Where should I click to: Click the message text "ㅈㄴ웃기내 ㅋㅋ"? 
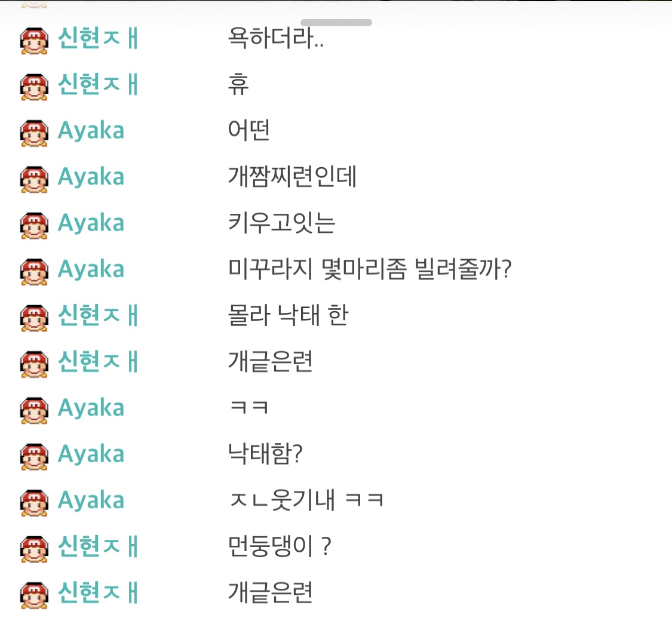(x=306, y=500)
